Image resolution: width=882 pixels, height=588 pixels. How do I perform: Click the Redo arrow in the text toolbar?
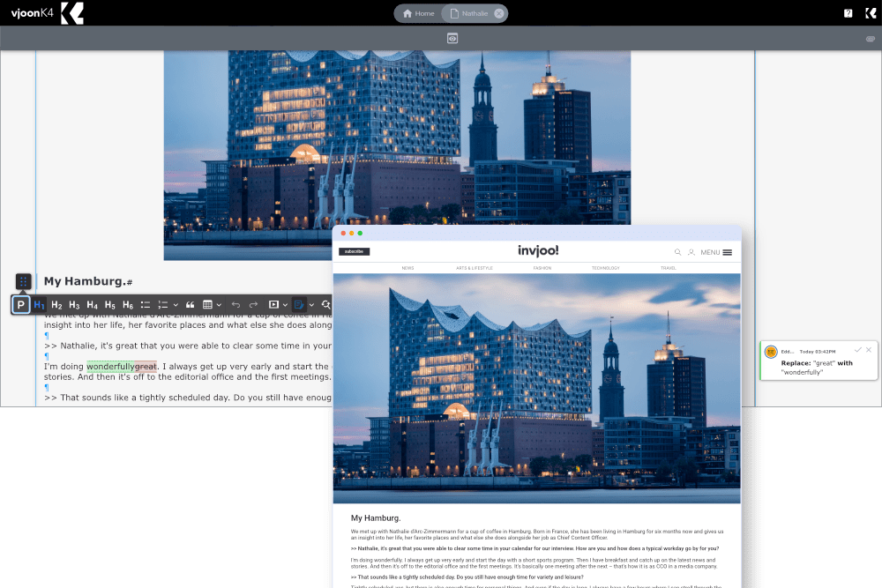click(x=254, y=304)
